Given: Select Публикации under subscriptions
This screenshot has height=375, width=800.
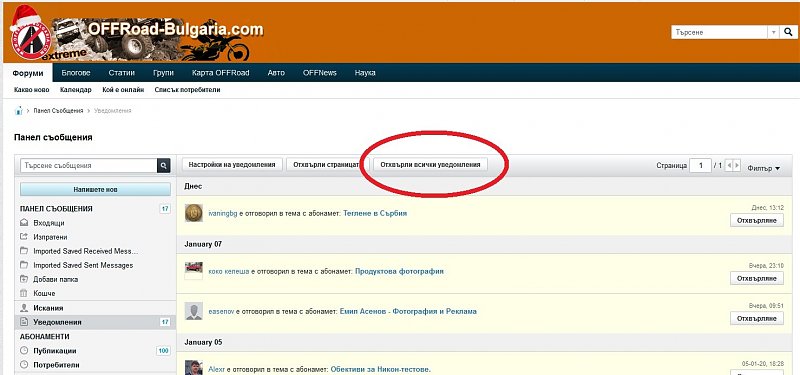Looking at the screenshot, I should 55,351.
